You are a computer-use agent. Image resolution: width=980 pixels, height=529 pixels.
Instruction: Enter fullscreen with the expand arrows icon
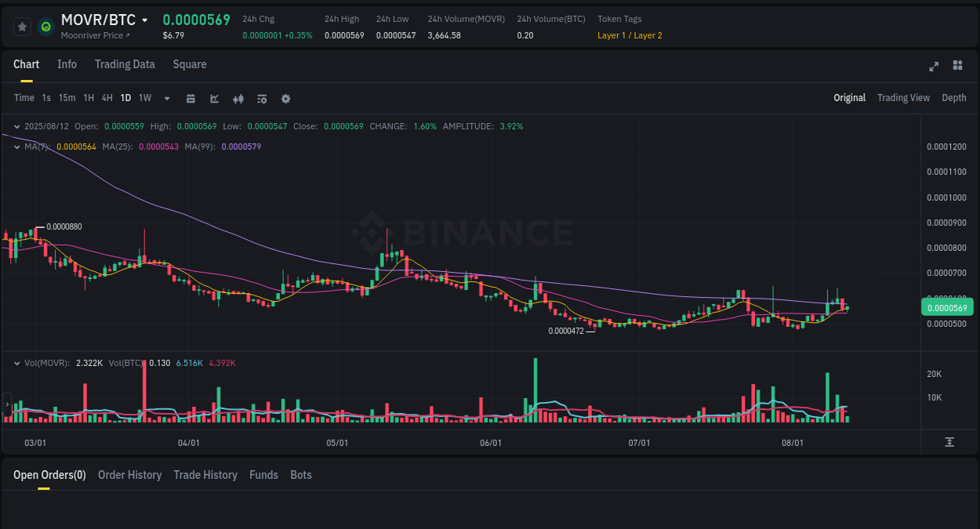(x=933, y=67)
